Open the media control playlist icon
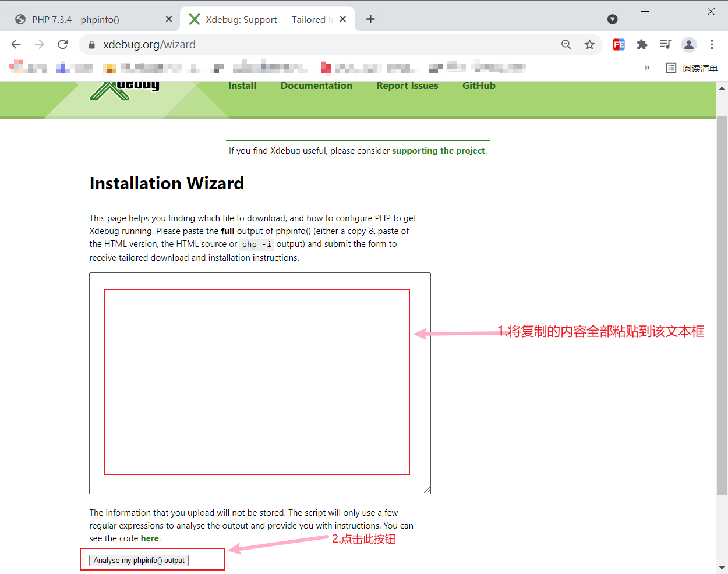This screenshot has height=574, width=728. [x=665, y=44]
